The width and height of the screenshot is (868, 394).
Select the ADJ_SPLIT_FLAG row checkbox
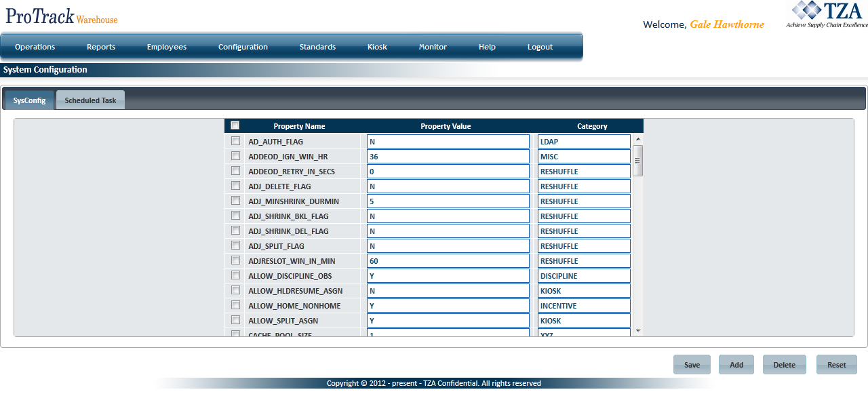coord(235,245)
